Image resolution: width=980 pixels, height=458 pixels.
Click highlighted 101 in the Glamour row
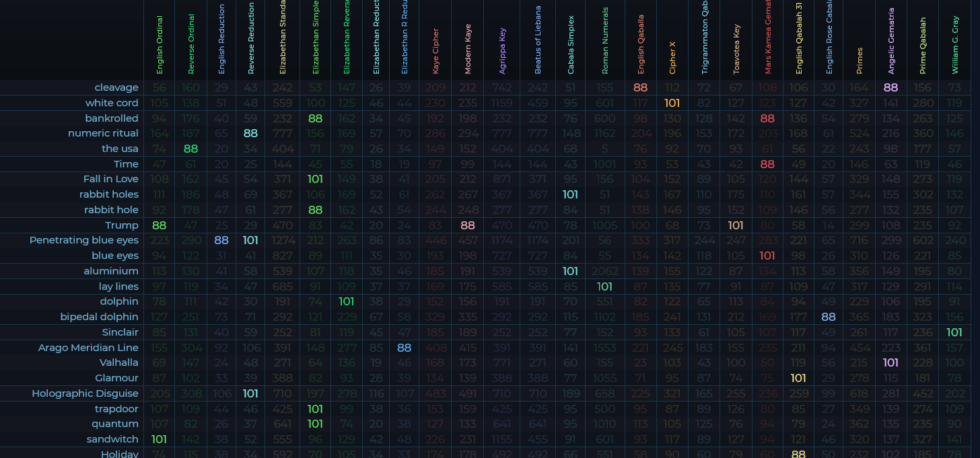coord(798,378)
